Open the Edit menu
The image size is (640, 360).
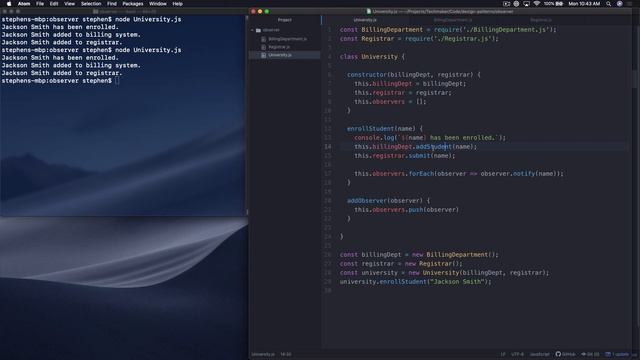tap(54, 4)
